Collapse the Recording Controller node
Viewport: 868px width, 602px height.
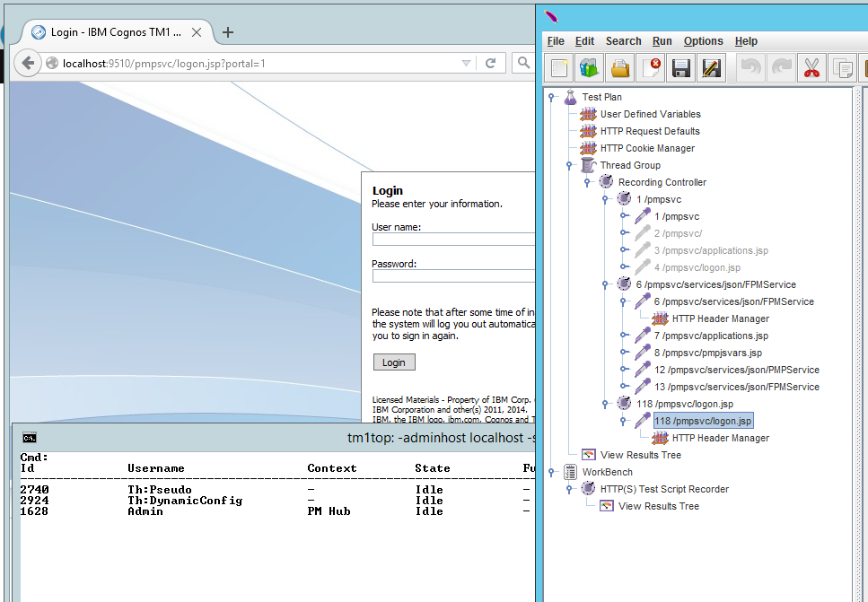pos(587,183)
